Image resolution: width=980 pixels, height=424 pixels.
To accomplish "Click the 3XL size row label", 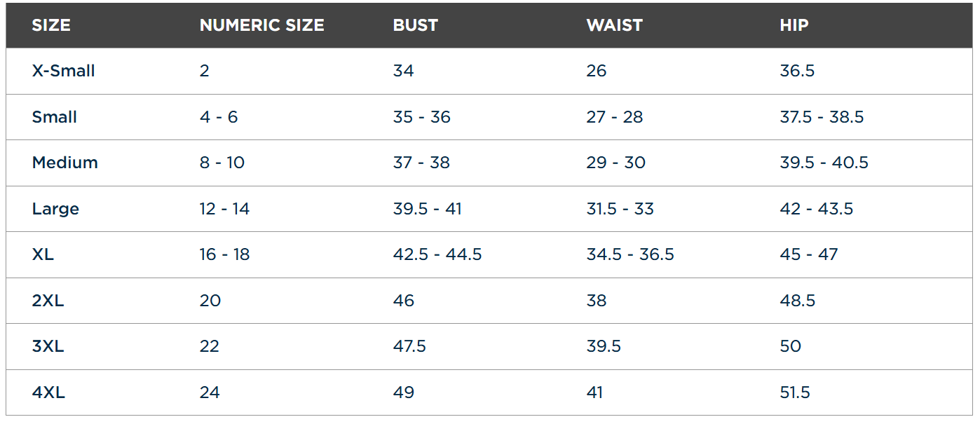I will point(48,346).
